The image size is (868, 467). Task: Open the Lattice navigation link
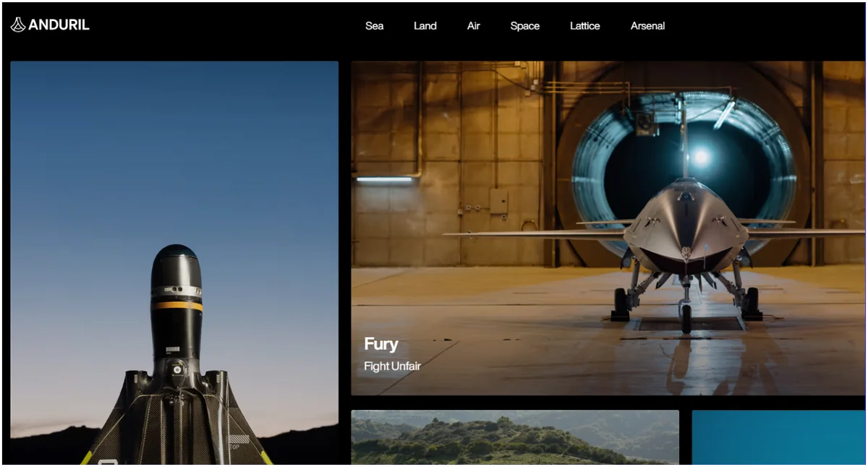tap(584, 26)
